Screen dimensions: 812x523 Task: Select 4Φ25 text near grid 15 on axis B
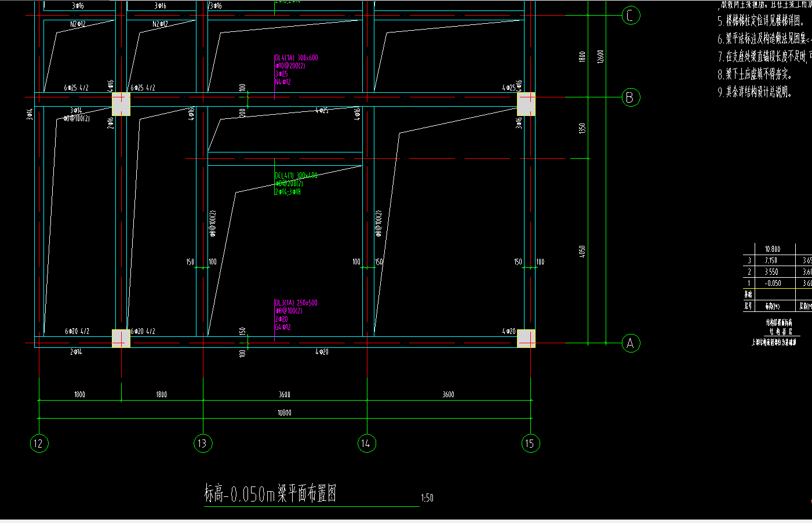[508, 88]
